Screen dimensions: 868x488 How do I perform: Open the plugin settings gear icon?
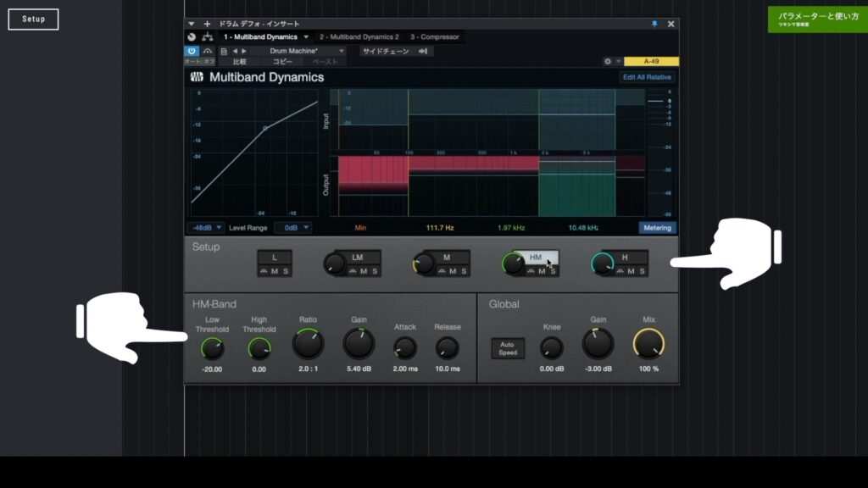607,61
